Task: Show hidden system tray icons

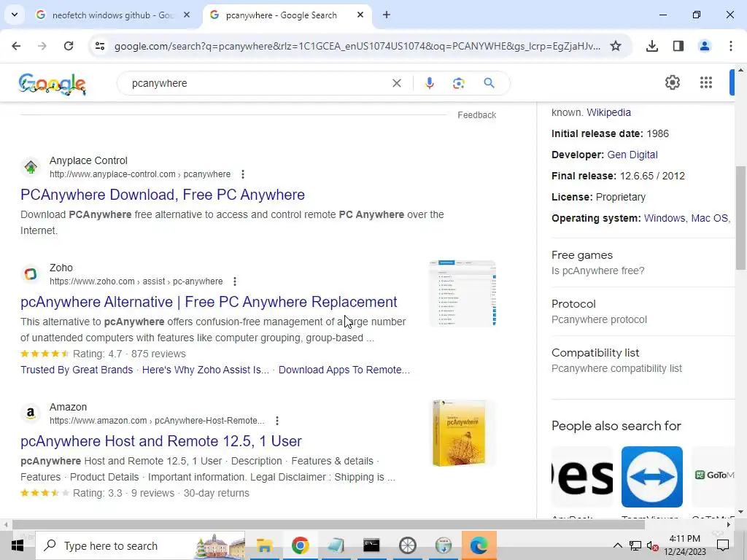Action: coord(617,545)
